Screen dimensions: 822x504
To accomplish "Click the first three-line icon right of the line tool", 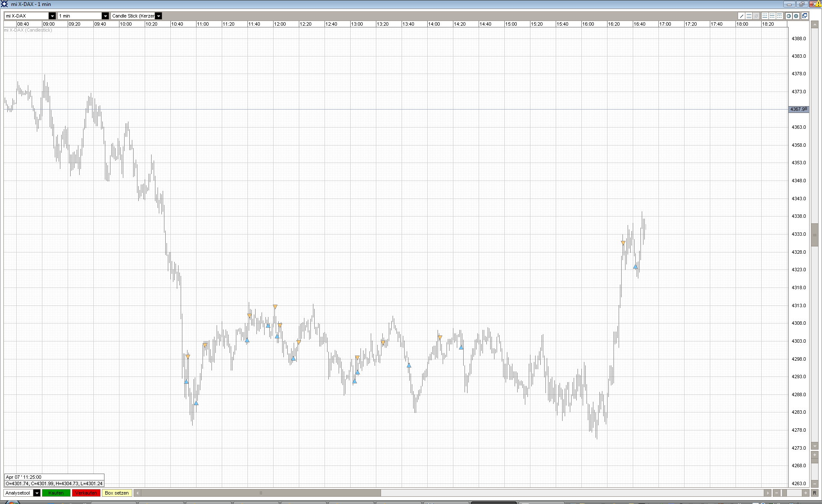I will click(x=749, y=16).
